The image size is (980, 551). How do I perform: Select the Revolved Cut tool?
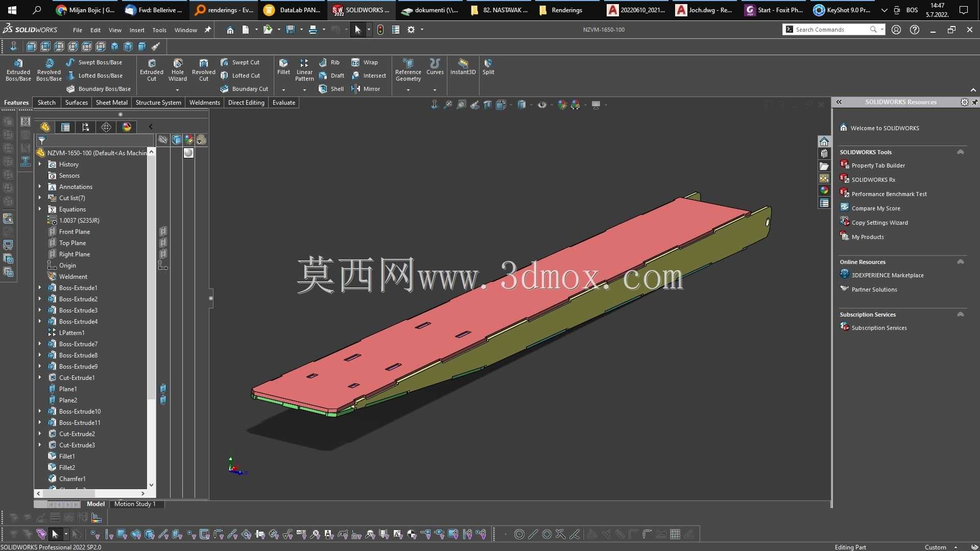tap(204, 70)
